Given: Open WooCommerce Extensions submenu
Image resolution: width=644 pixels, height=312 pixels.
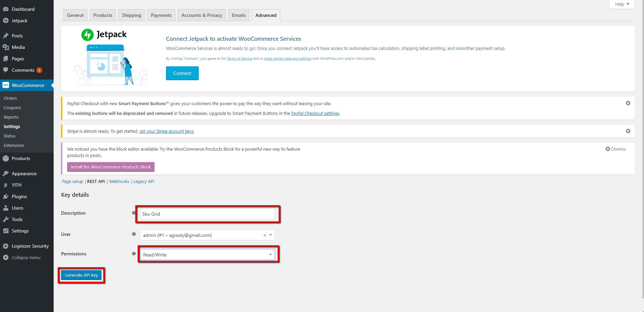Looking at the screenshot, I should (x=14, y=145).
